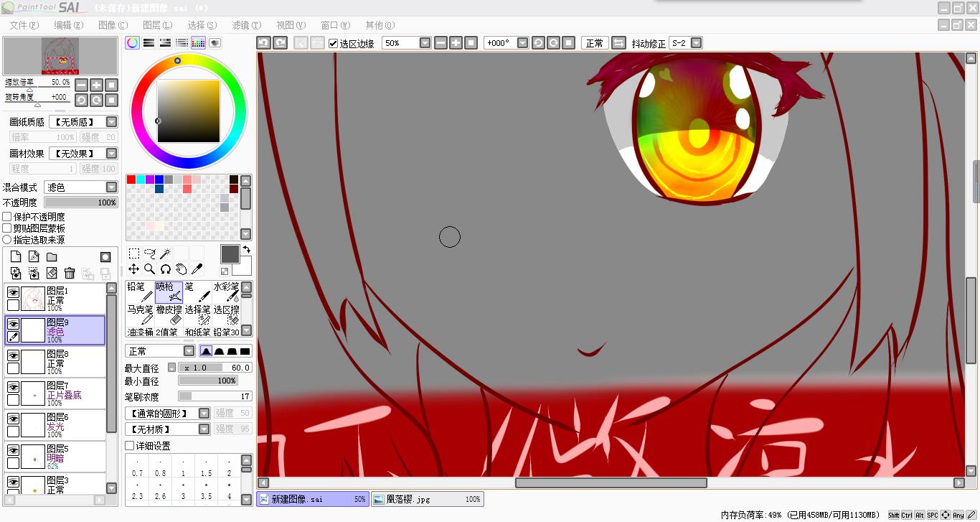Reset the rotation angle in the toolbar

click(569, 43)
